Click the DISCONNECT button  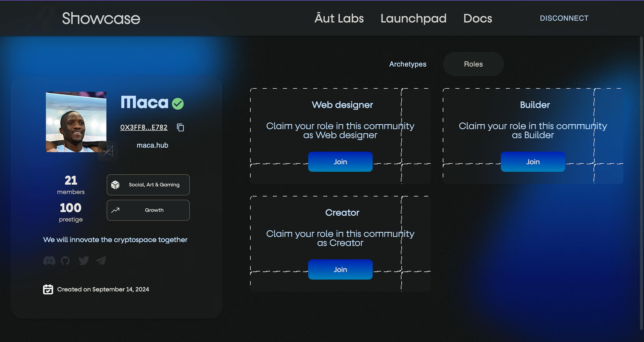pyautogui.click(x=564, y=18)
